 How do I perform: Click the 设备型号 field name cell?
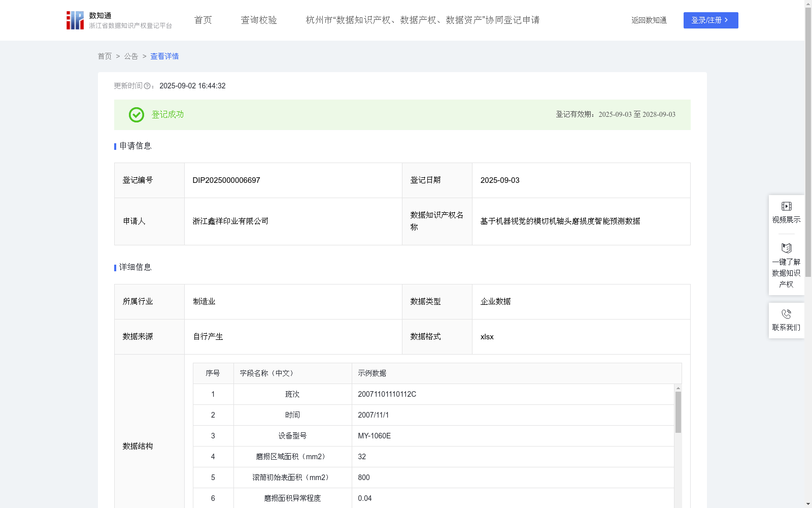point(292,436)
